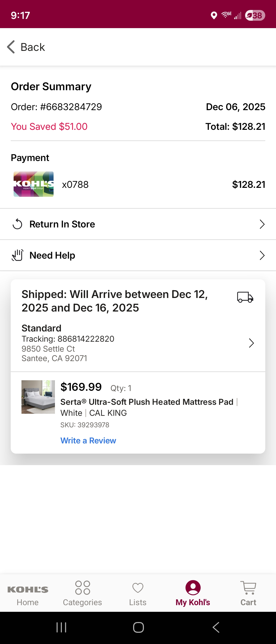This screenshot has width=276, height=644.
Task: Tap the Kohl's Home logo
Action: click(28, 590)
